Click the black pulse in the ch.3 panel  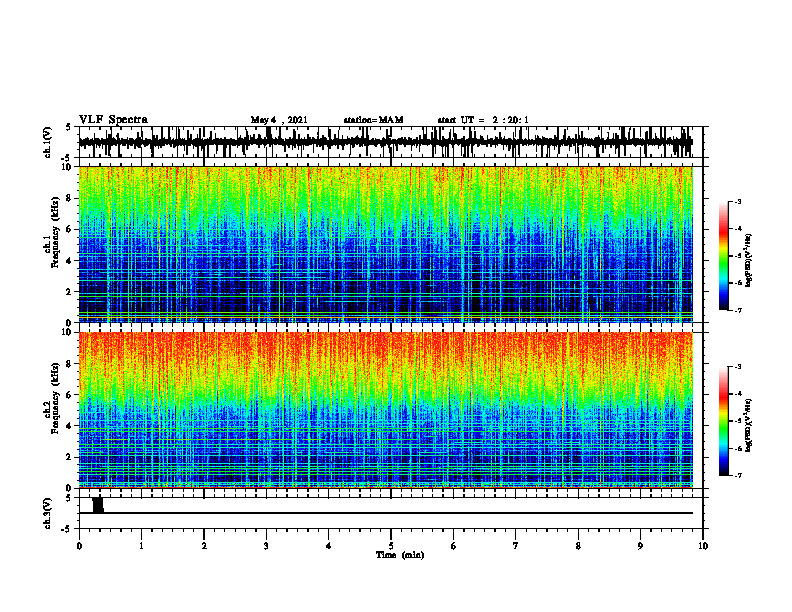(98, 505)
